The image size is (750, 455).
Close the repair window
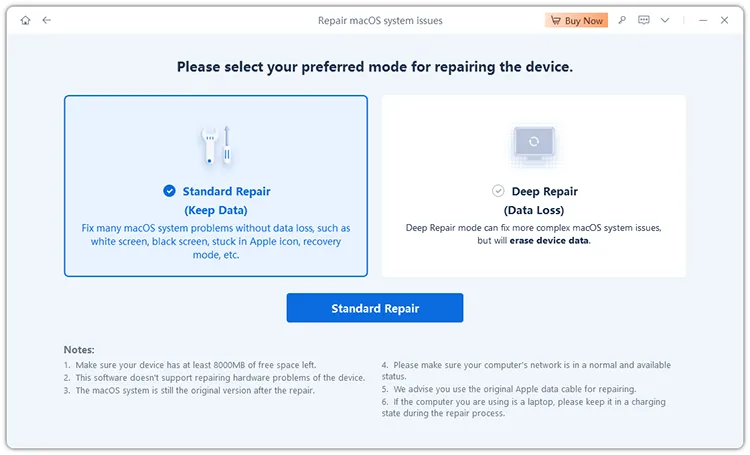tap(724, 20)
